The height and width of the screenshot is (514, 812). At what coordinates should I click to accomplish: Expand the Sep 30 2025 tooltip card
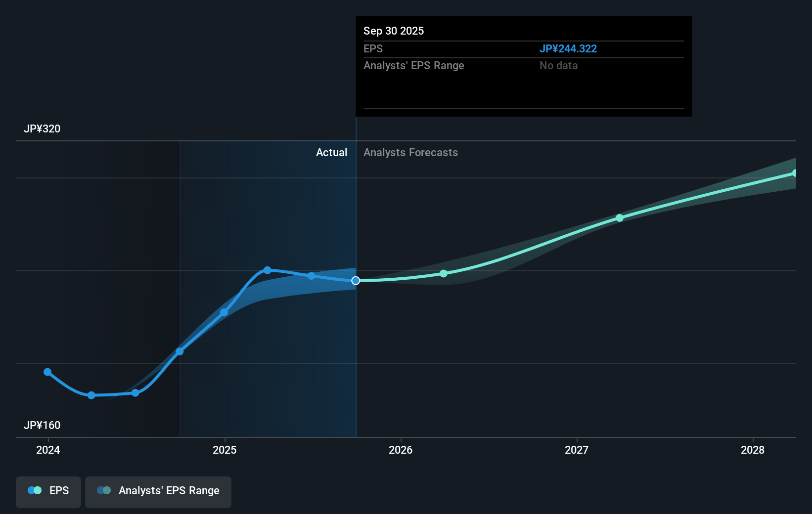pos(523,66)
